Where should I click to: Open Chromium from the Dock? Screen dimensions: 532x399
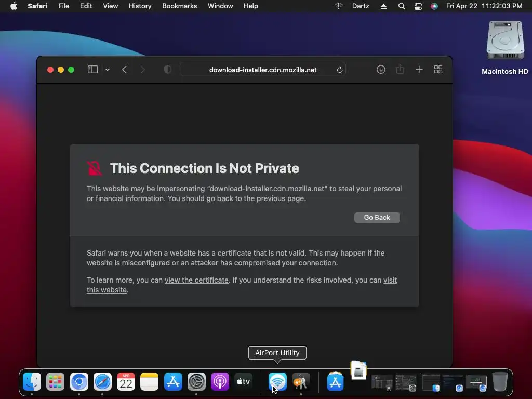pos(79,382)
